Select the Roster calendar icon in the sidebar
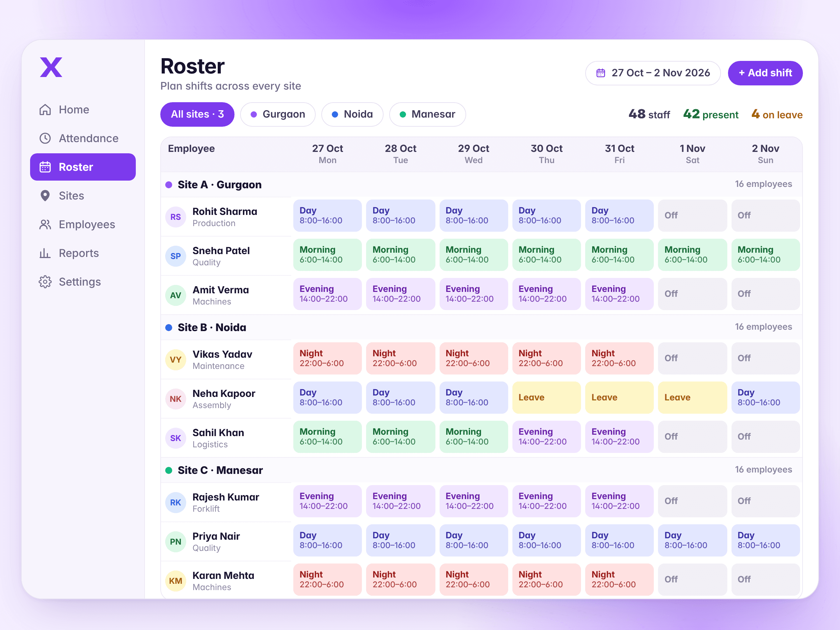840x630 pixels. 45,167
